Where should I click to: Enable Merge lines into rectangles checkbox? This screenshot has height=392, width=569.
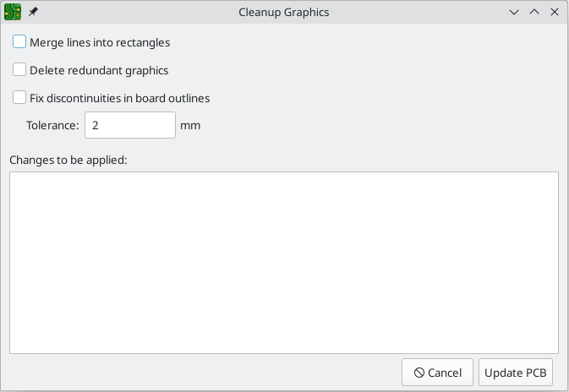pos(19,41)
